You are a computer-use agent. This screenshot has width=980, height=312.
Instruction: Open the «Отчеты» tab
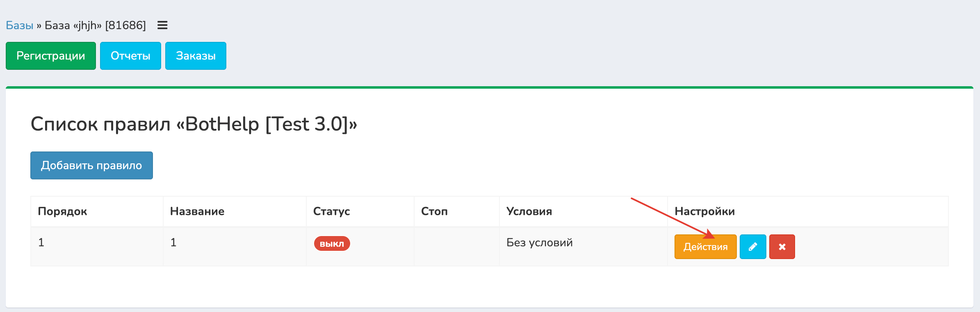(130, 56)
